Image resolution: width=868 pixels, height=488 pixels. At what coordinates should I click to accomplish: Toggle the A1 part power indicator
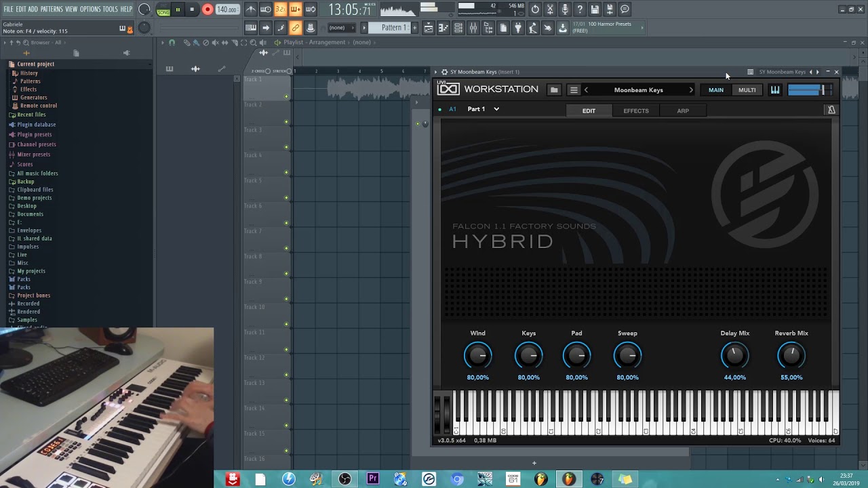[439, 109]
